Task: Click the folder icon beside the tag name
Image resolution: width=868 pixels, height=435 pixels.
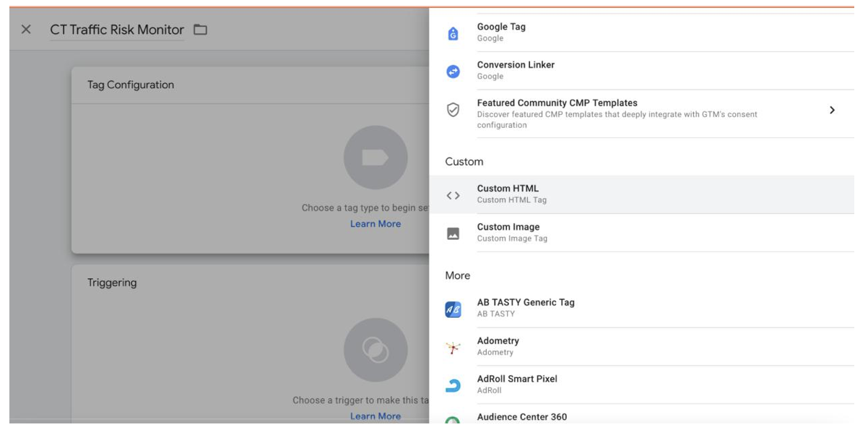Action: [200, 30]
